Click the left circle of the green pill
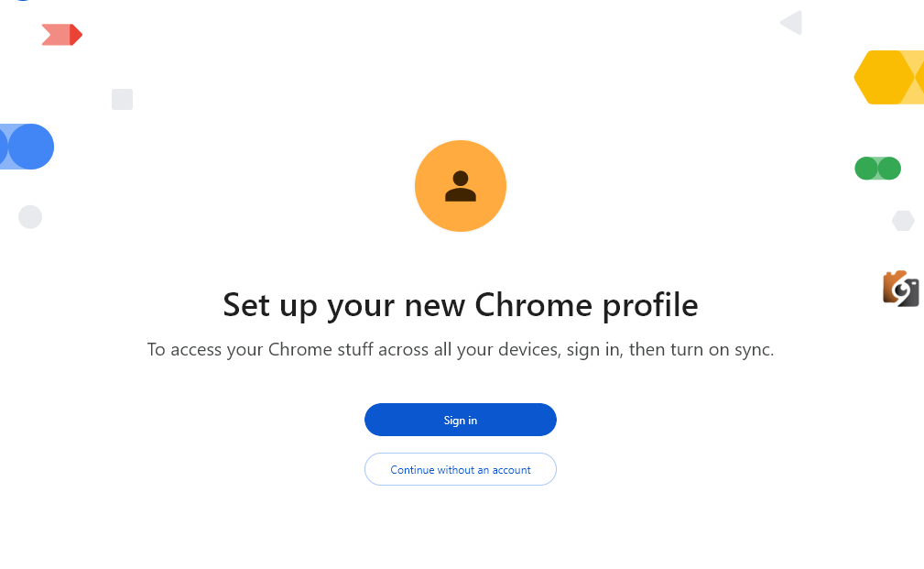This screenshot has height=569, width=924. [x=866, y=169]
